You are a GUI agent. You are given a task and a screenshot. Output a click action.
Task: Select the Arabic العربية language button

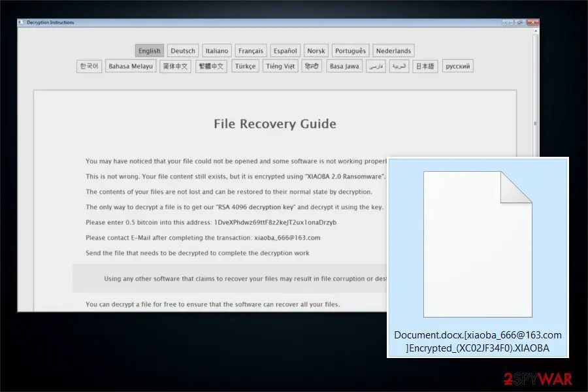point(399,67)
